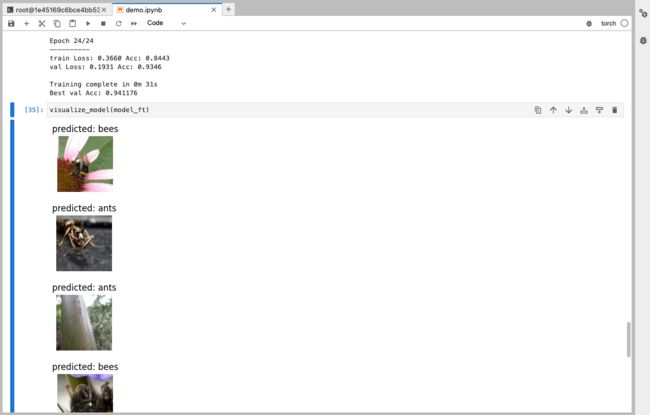The width and height of the screenshot is (650, 415).
Task: Open the Code cell type dropdown
Action: coord(167,23)
